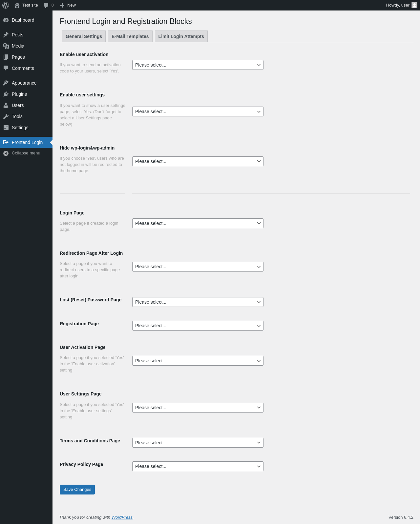Click the New link in admin bar
The image size is (420, 524).
72,5
